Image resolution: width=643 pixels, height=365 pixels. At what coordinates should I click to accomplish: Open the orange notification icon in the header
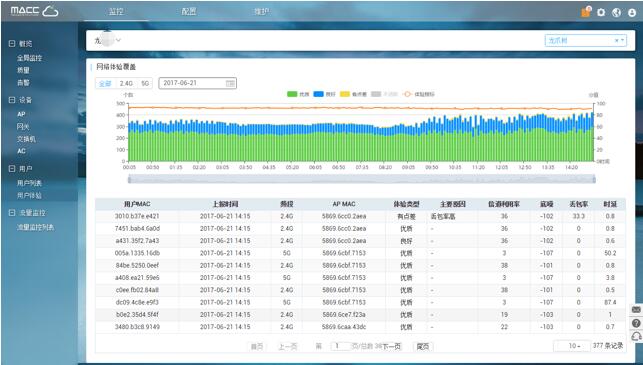pyautogui.click(x=586, y=12)
